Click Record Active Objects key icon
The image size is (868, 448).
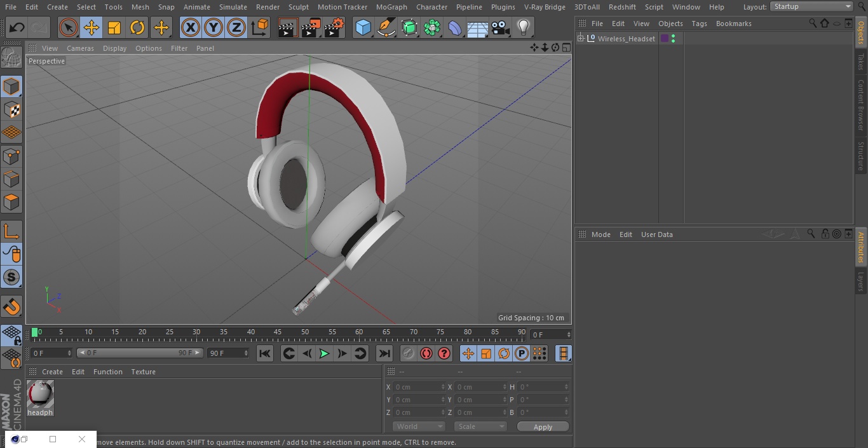point(409,353)
